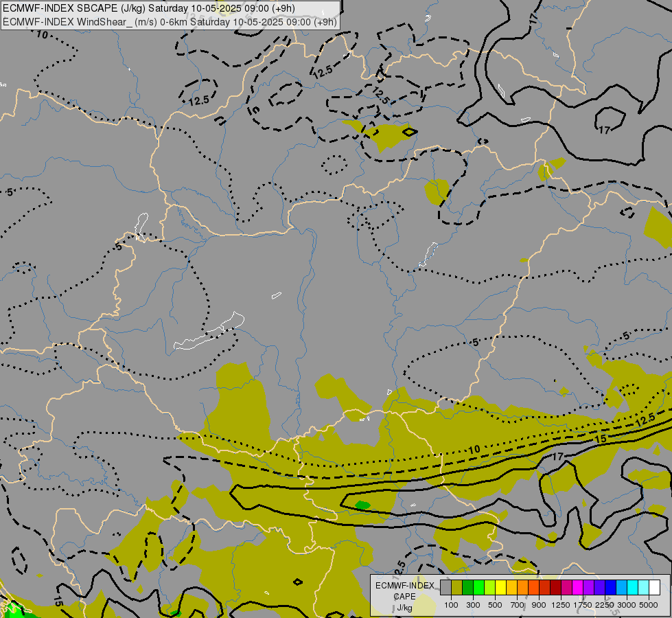Screen dimensions: 672x618
Task: Click the lime yellow-green legend swatch
Action: 490,587
